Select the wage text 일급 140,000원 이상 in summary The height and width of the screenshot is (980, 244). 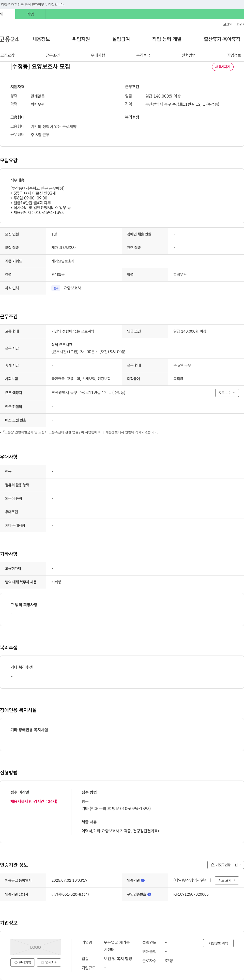tap(163, 96)
